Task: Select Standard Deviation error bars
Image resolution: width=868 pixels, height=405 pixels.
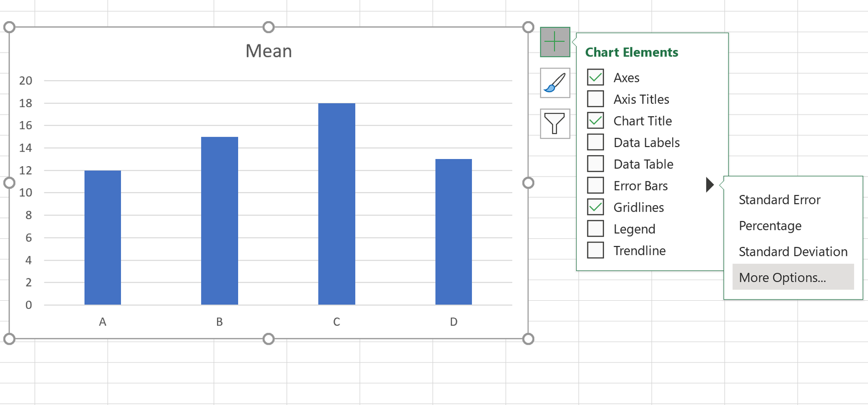Action: coord(793,252)
